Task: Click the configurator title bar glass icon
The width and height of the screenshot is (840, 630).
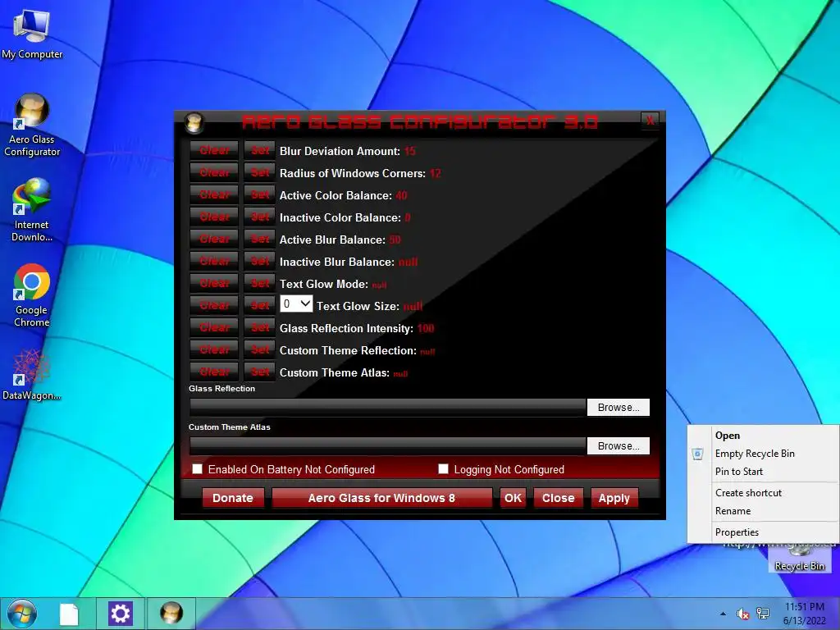Action: 194,123
